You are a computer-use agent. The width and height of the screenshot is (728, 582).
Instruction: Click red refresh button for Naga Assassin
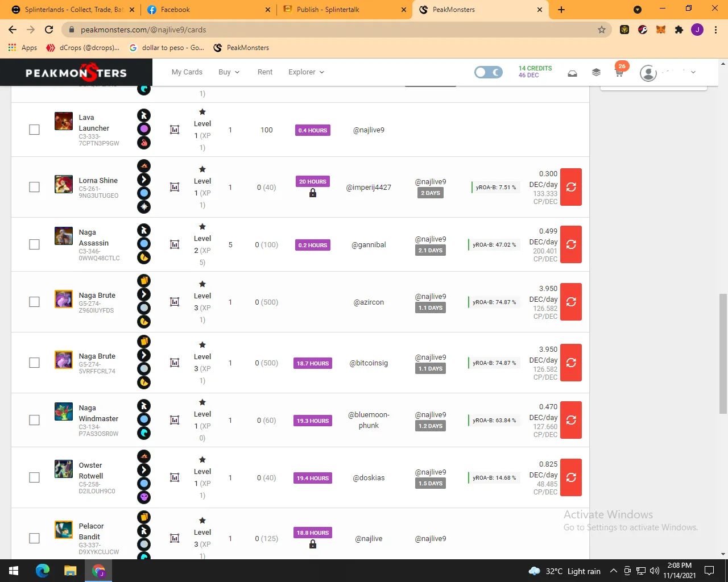point(571,244)
